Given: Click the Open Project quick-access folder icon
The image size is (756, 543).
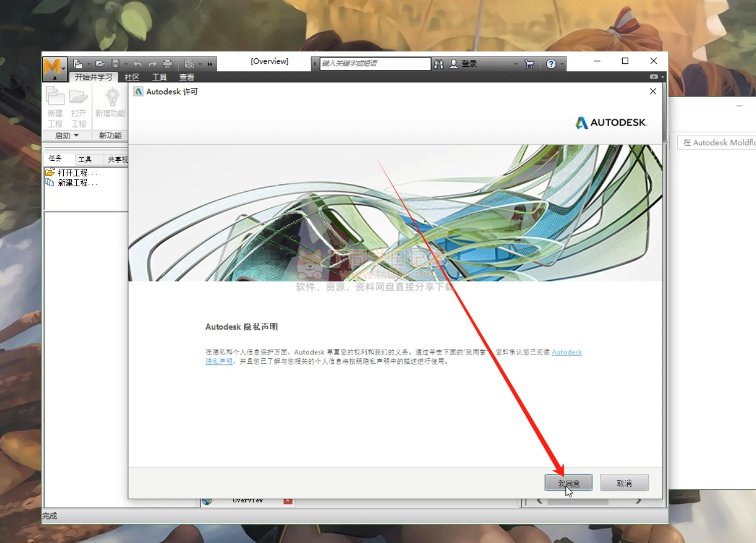Looking at the screenshot, I should point(100,64).
